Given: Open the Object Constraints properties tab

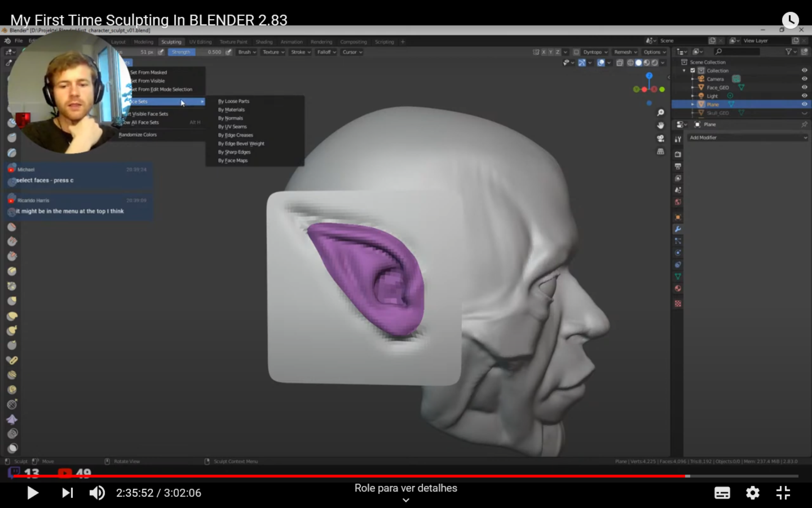Looking at the screenshot, I should click(x=678, y=265).
